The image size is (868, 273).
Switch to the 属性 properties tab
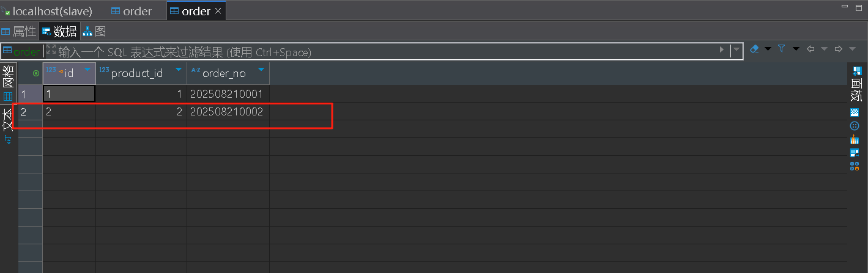click(19, 32)
